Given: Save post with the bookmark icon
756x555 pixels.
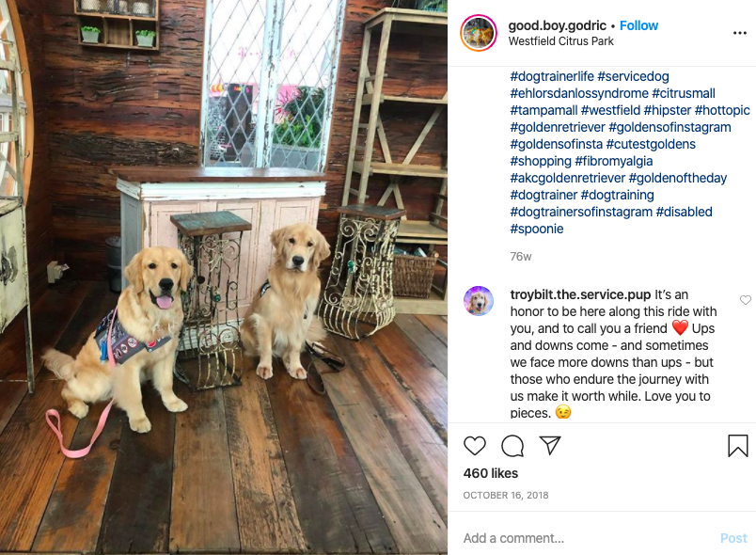Looking at the screenshot, I should click(x=738, y=446).
